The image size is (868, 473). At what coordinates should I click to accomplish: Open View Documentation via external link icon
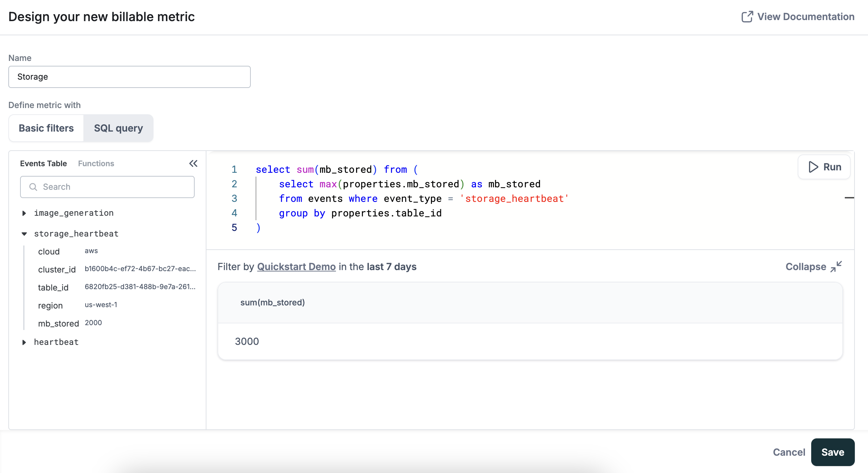point(747,16)
